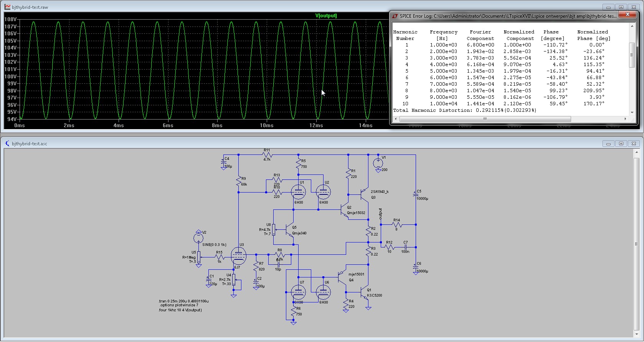Select the U1 6H30 triode symbol

click(298, 192)
